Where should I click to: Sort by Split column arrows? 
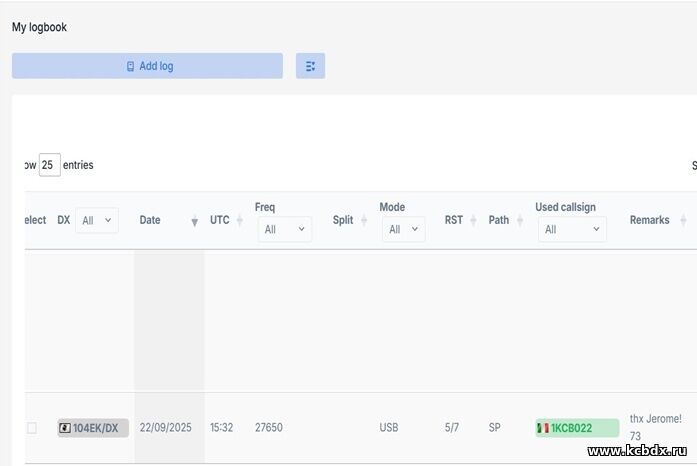click(x=363, y=220)
